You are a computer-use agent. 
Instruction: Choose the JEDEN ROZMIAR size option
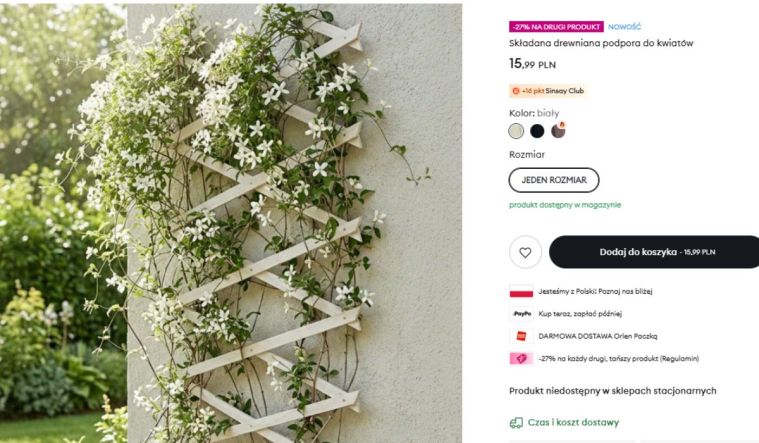[554, 180]
